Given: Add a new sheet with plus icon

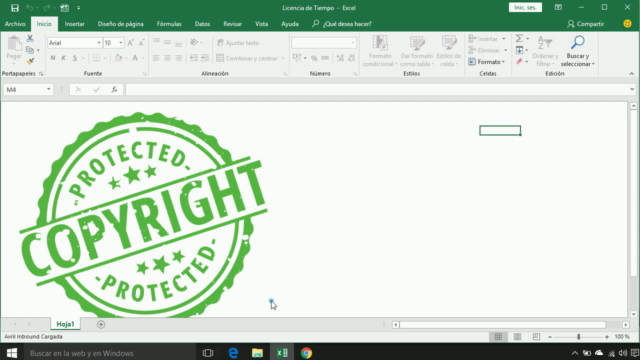Looking at the screenshot, I should click(x=101, y=324).
